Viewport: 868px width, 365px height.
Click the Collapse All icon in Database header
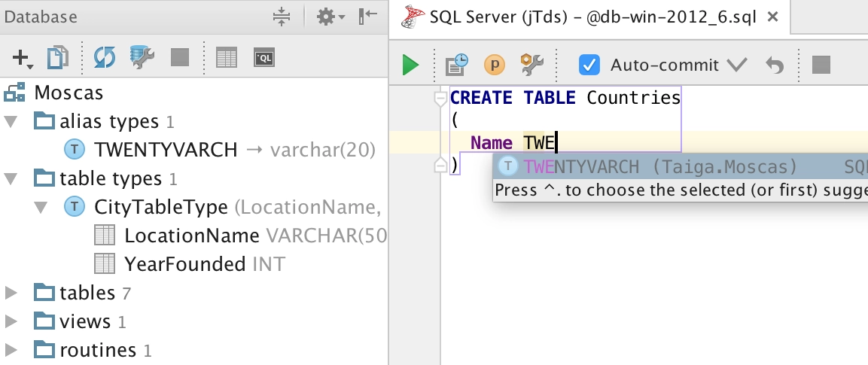coord(282,17)
